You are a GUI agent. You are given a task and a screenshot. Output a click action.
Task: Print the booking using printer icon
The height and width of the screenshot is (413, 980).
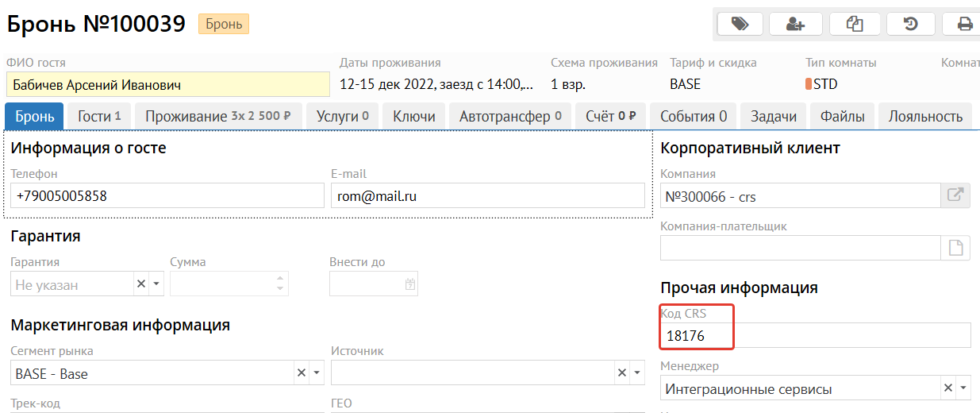coord(965,24)
